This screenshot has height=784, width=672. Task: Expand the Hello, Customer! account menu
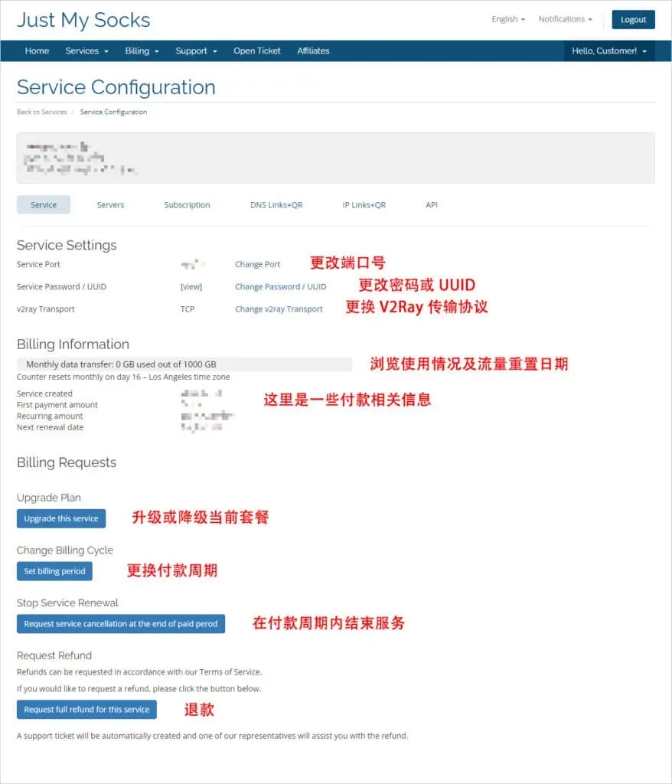(x=608, y=51)
